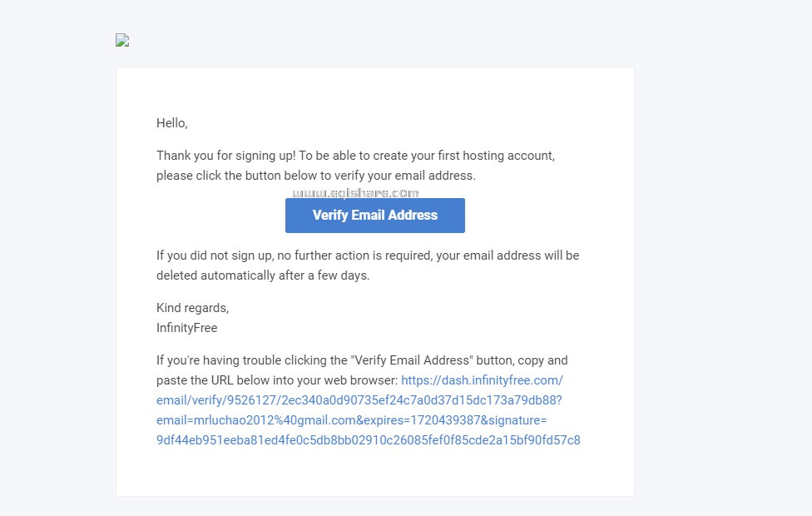Click the broken logo image above the email
Image resolution: width=812 pixels, height=516 pixels.
[x=122, y=40]
